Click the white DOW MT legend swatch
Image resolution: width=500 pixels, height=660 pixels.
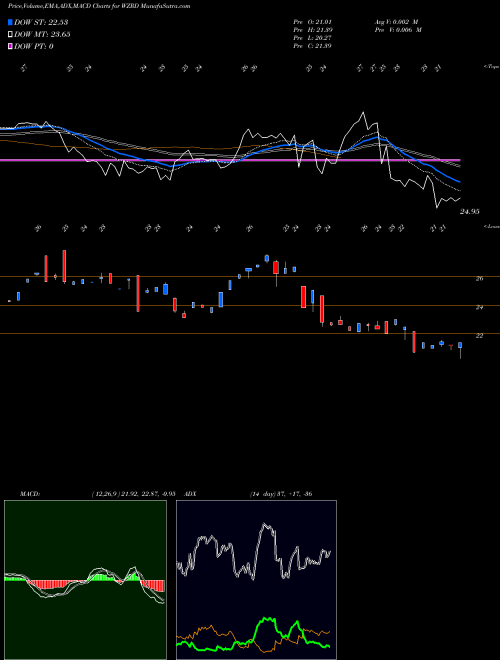click(x=10, y=35)
